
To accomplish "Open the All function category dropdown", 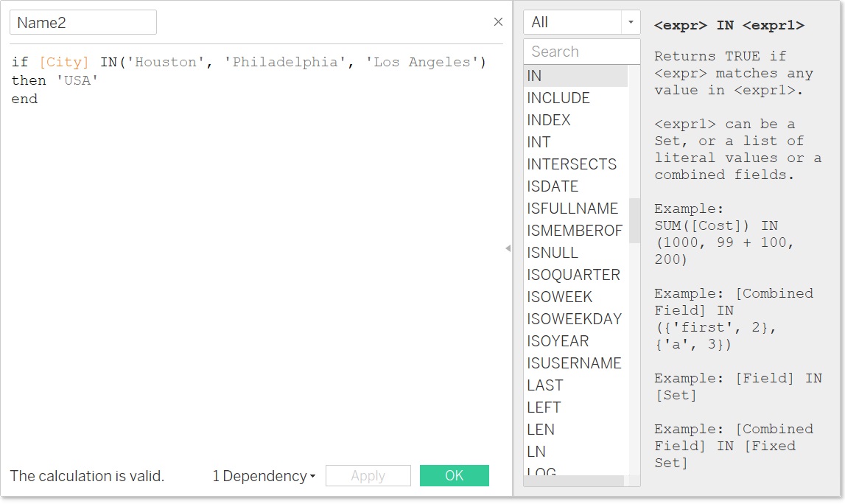I will pos(631,22).
